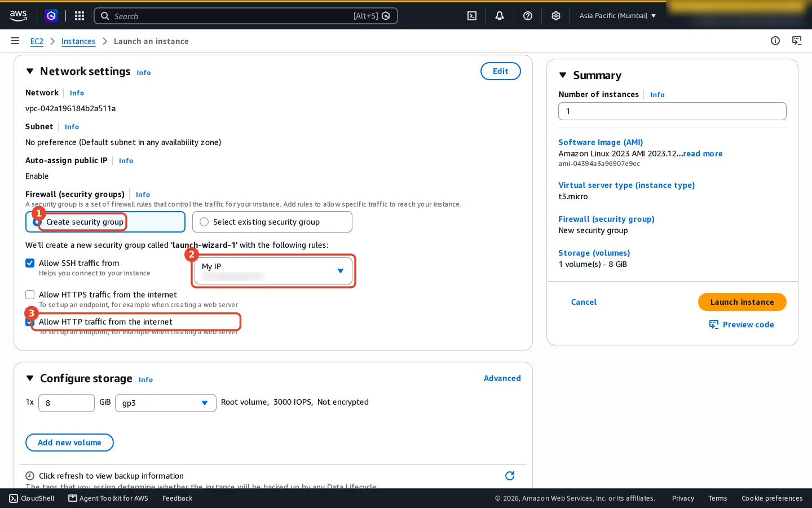
Task: Click the Preview code icon
Action: click(714, 325)
